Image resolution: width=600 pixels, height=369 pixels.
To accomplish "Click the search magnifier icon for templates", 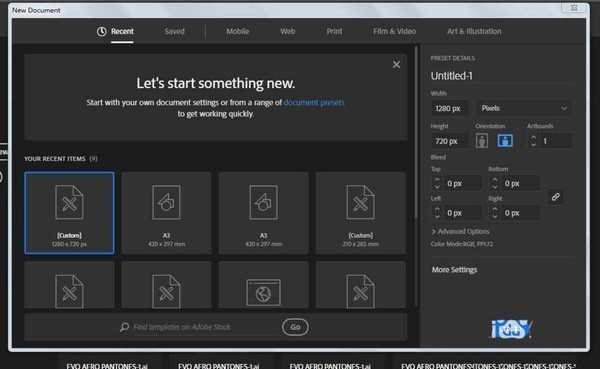I will click(124, 327).
